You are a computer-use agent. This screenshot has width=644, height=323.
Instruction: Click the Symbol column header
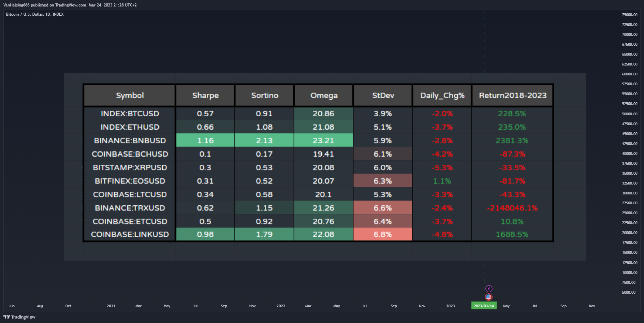pos(130,96)
